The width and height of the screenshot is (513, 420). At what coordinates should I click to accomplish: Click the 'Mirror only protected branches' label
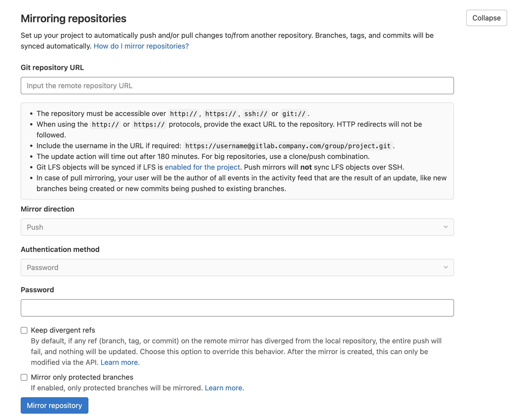pos(82,377)
